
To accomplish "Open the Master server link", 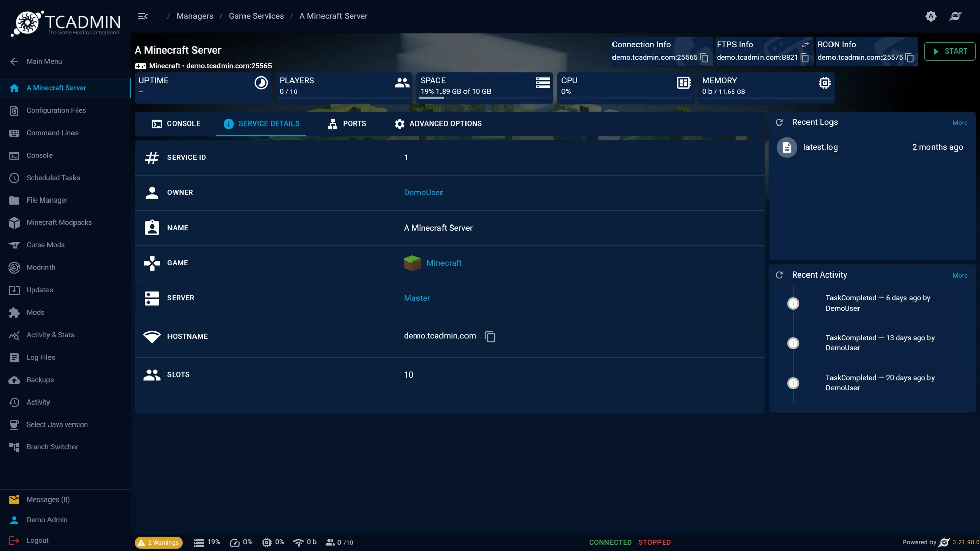I will click(x=417, y=298).
